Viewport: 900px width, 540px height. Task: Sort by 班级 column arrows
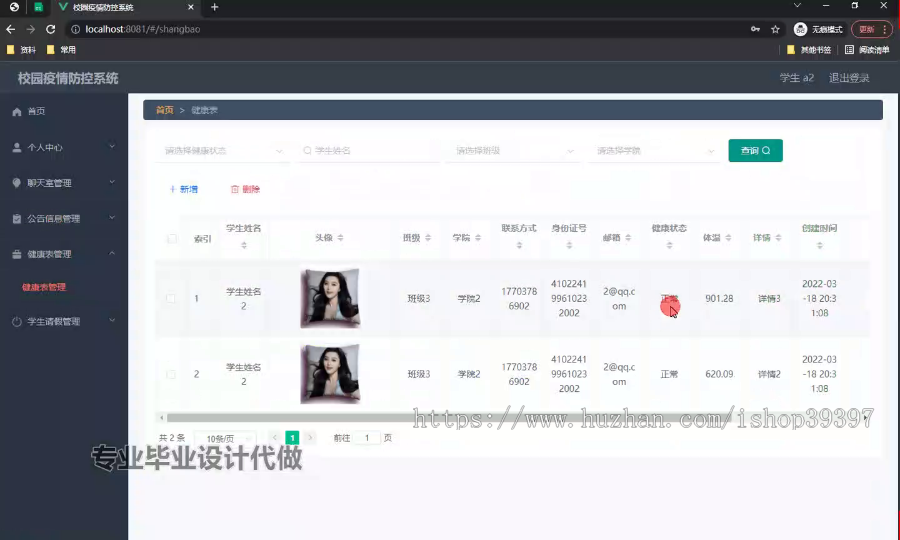point(428,238)
